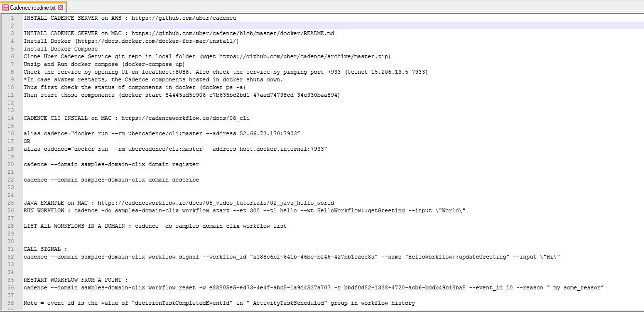Click the "OR" text on line 17
This screenshot has width=644, height=312.
coord(27,141)
